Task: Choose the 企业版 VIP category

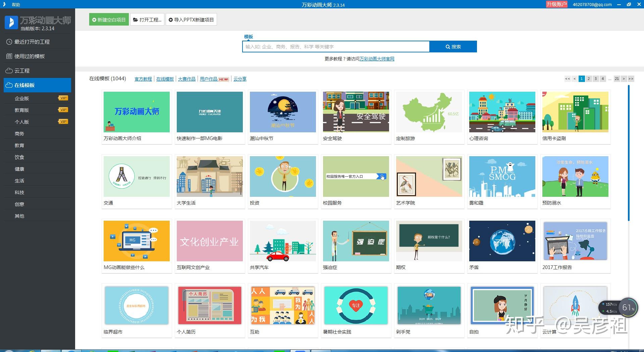Action: coord(37,98)
